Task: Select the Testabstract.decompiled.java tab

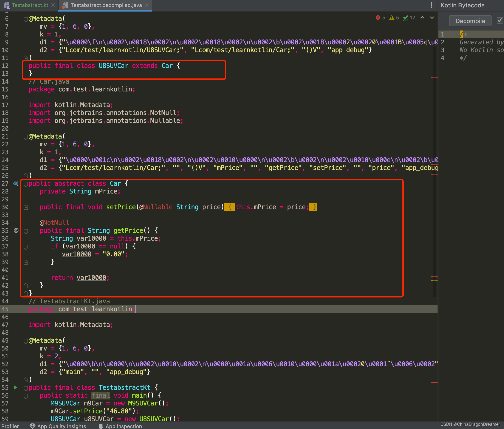Action: [106, 5]
